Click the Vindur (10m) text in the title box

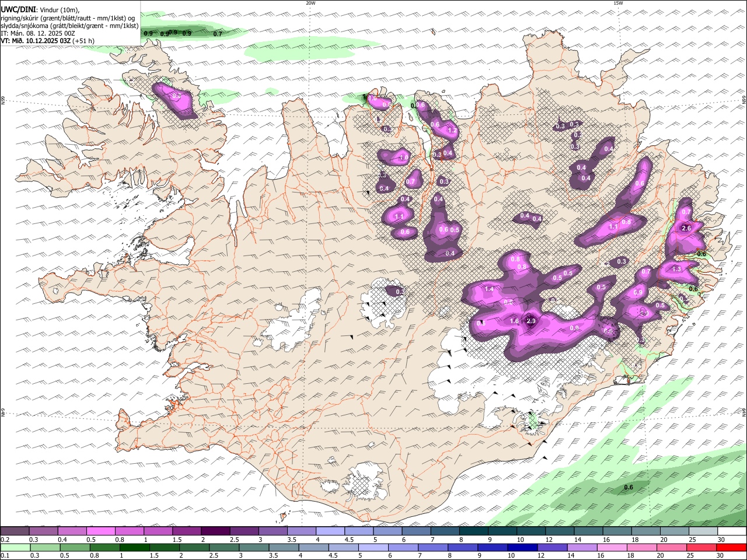point(59,9)
